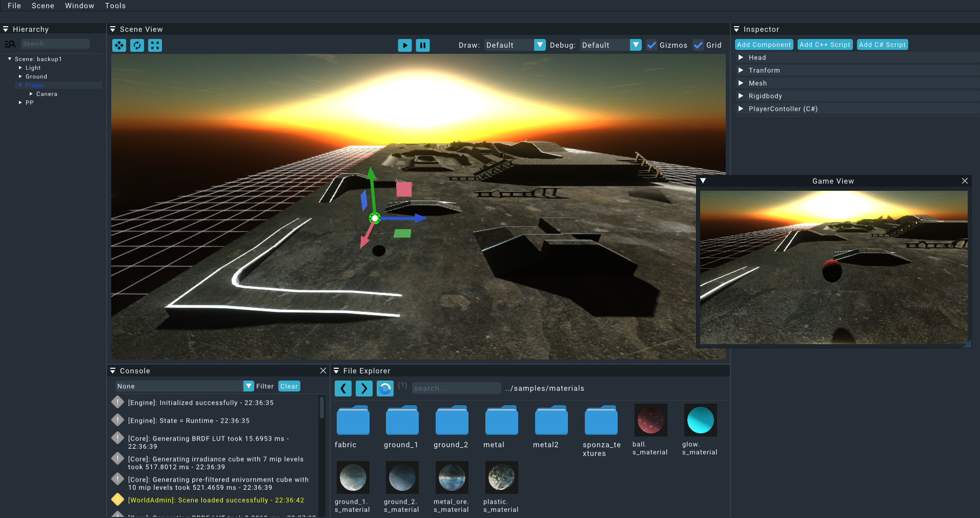Select the ball.s_material thumbnail
Viewport: 980px width, 518px height.
650,420
